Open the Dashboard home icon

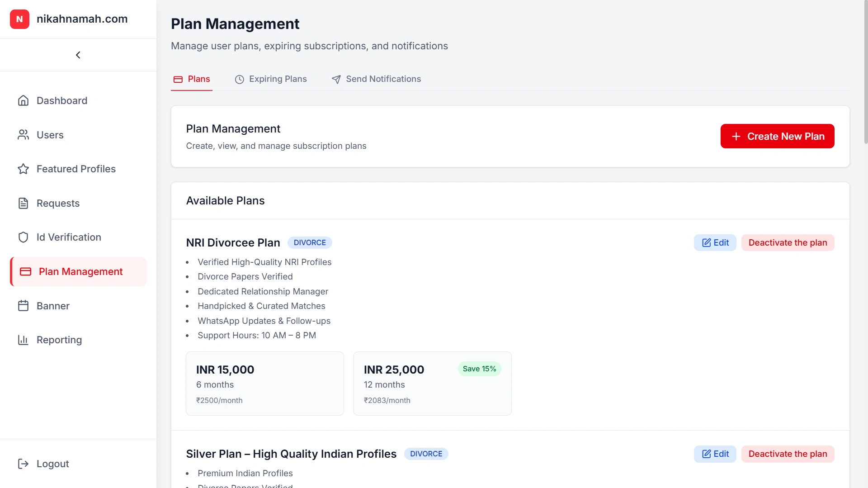(23, 100)
